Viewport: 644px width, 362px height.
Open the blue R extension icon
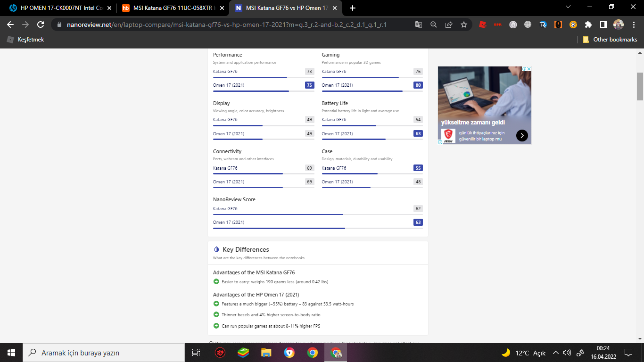tap(543, 25)
